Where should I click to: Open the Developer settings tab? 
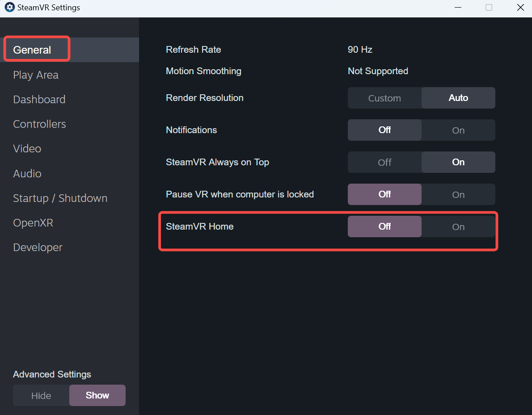coord(70,247)
